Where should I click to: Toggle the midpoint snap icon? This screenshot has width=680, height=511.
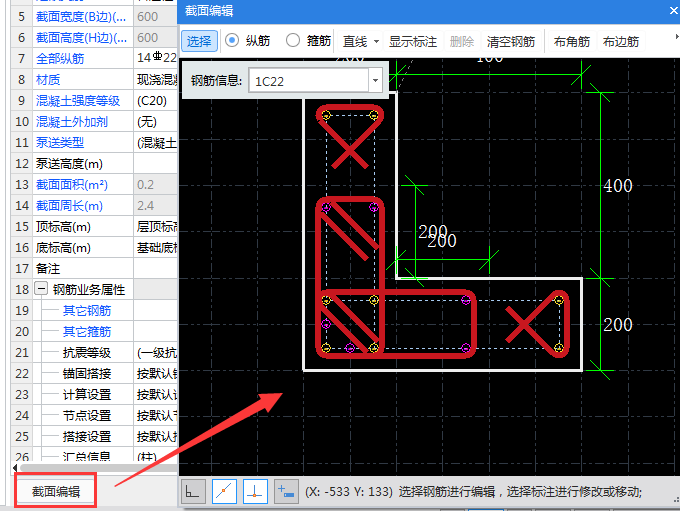224,491
